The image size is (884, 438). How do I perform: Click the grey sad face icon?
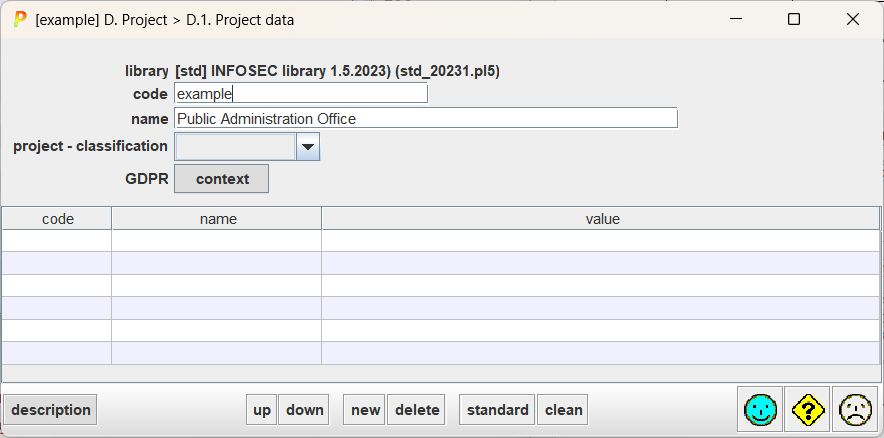pos(855,409)
